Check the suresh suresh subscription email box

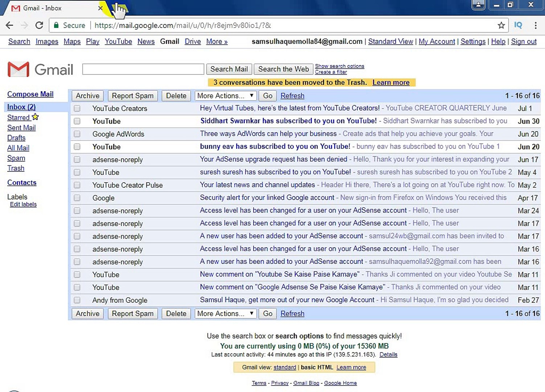point(77,172)
